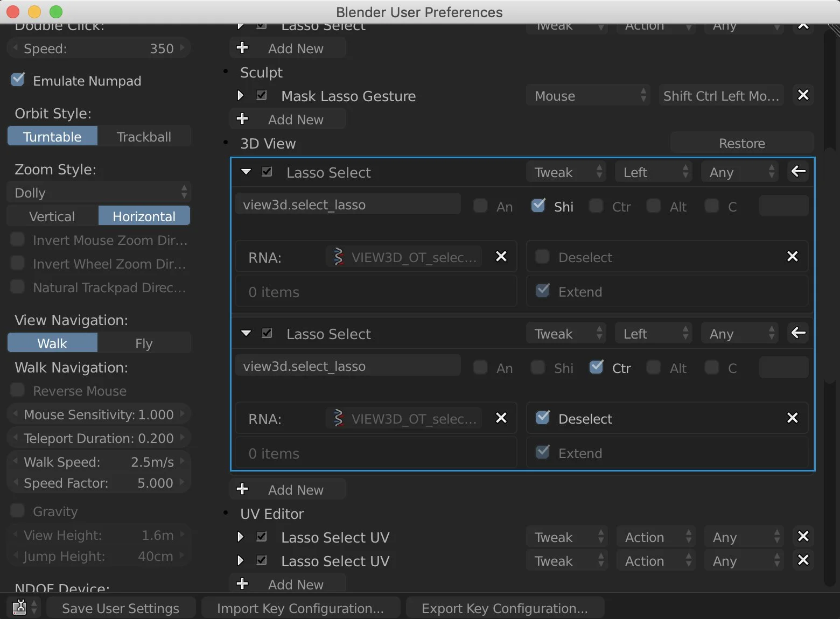Enable Invert Wheel Zoom Direction
The image size is (840, 619).
coord(18,263)
